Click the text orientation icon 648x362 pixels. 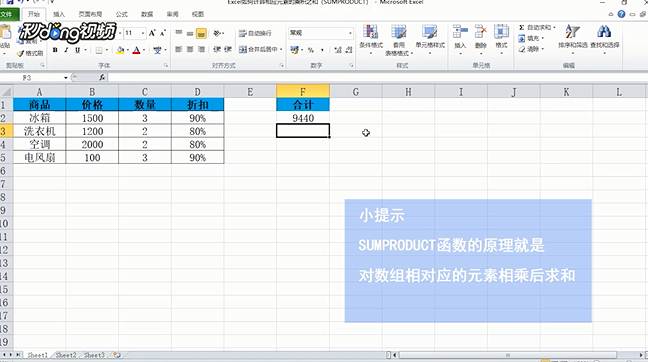point(217,33)
